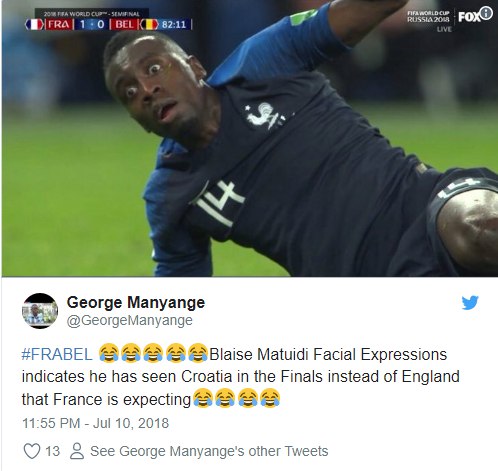Screen dimensions: 498x471
Task: Click the 82:11 match clock
Action: coord(174,25)
